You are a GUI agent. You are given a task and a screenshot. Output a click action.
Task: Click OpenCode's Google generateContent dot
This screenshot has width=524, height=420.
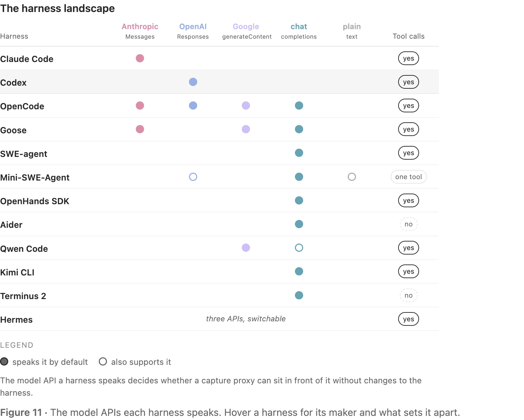246,106
